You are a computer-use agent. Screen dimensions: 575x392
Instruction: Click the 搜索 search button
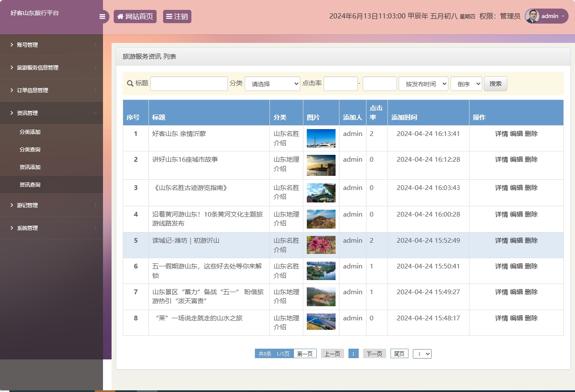495,83
